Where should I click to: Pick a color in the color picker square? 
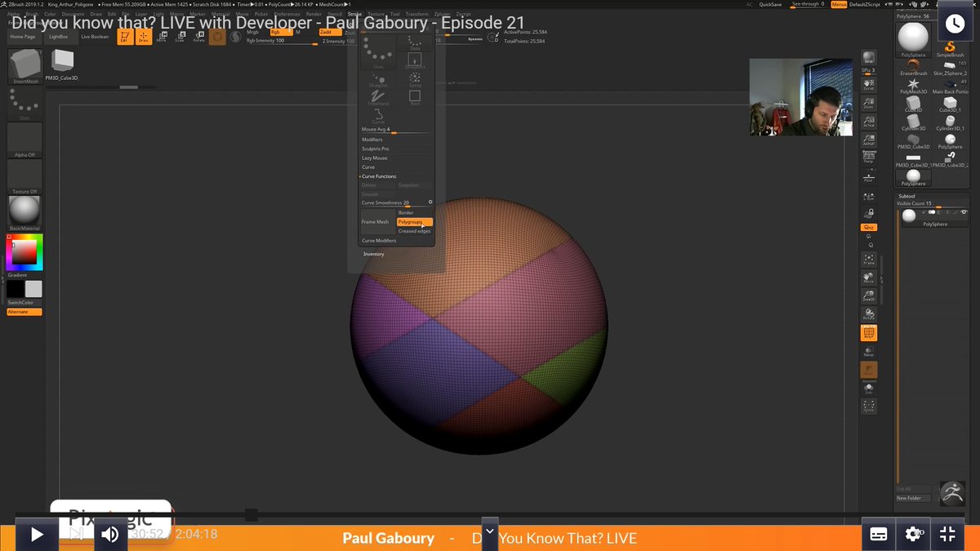[24, 253]
